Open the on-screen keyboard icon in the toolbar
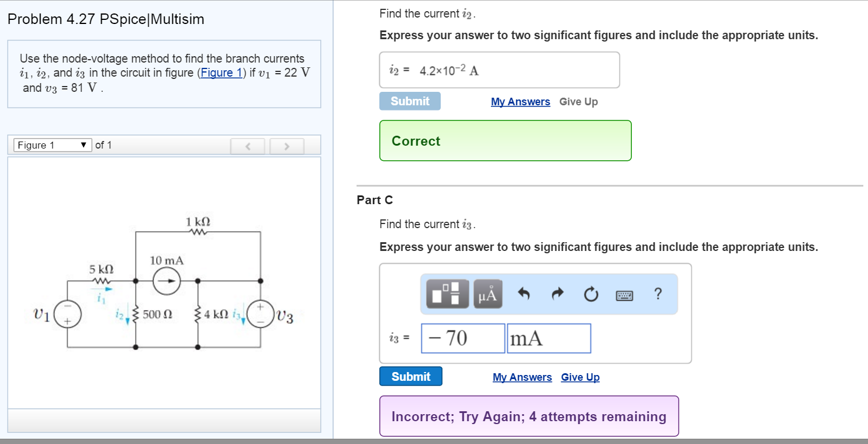868x444 pixels. [x=624, y=294]
